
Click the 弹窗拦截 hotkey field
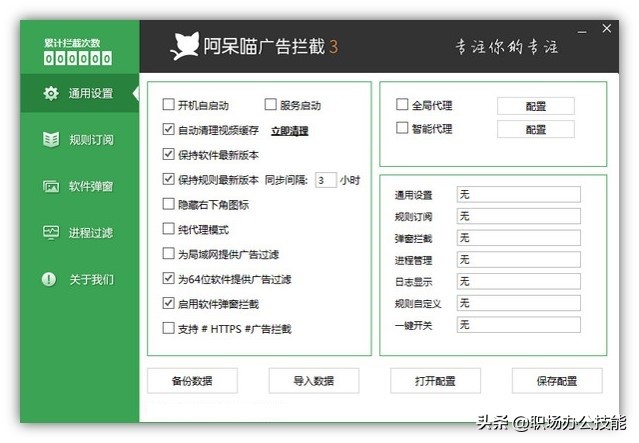pos(518,238)
